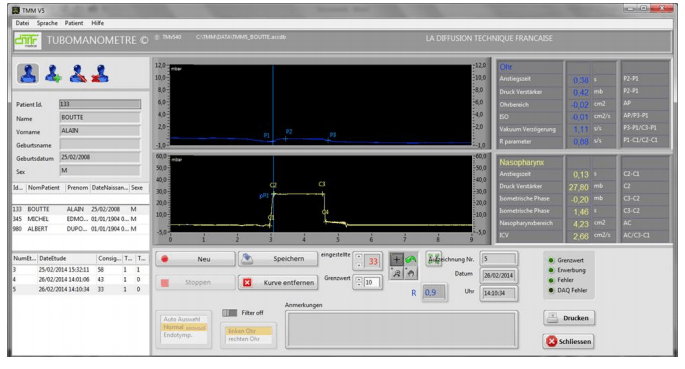Increase the Grenzwert stepper value
This screenshot has width=685, height=369.
(x=359, y=279)
